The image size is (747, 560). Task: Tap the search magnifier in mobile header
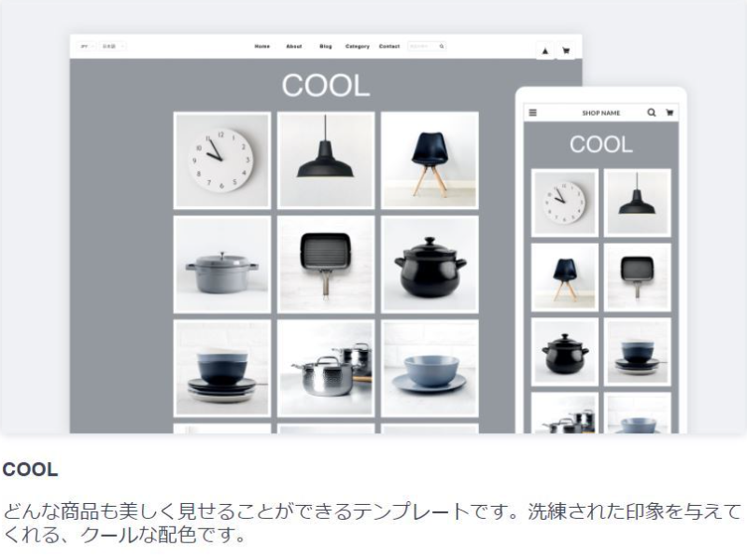[x=652, y=113]
